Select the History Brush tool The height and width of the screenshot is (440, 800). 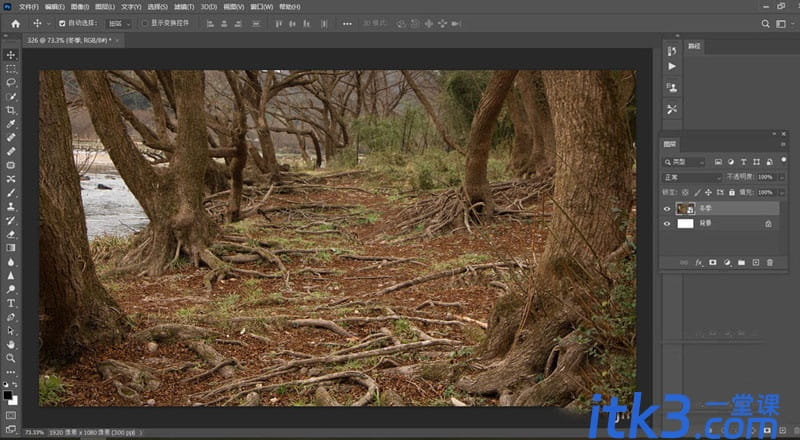point(11,221)
